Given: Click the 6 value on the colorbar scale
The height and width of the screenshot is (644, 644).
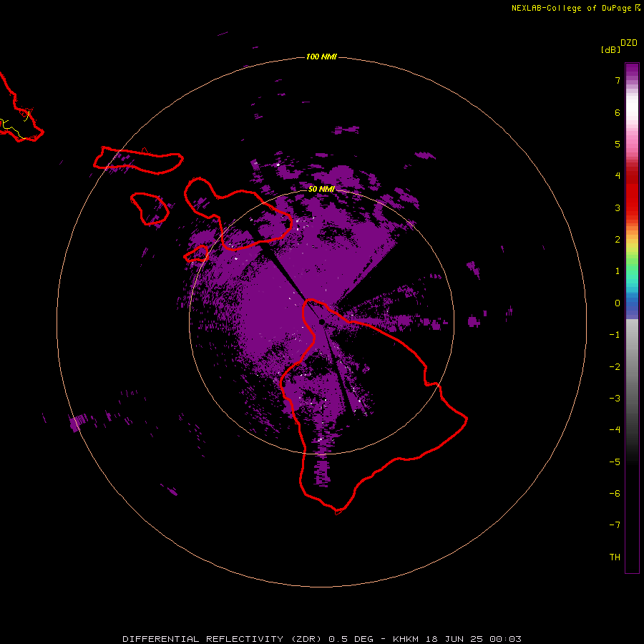Looking at the screenshot, I should point(618,112).
